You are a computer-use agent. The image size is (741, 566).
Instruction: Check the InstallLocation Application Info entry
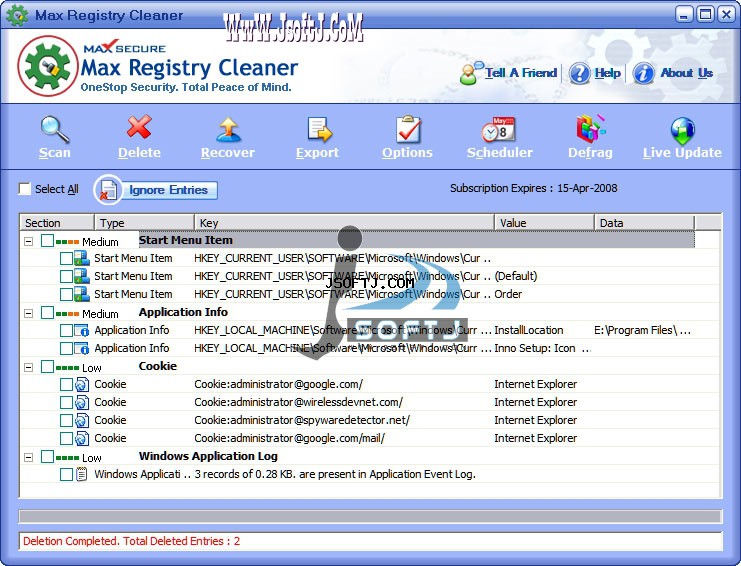click(x=66, y=331)
